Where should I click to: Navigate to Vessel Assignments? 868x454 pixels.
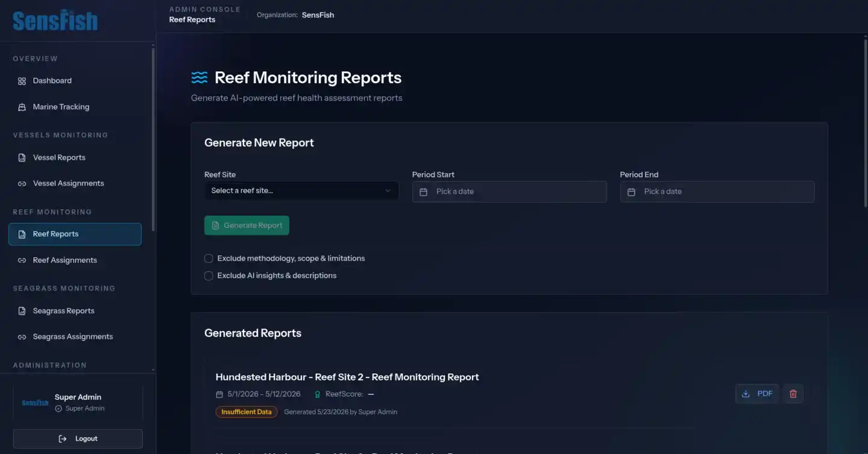(75, 184)
